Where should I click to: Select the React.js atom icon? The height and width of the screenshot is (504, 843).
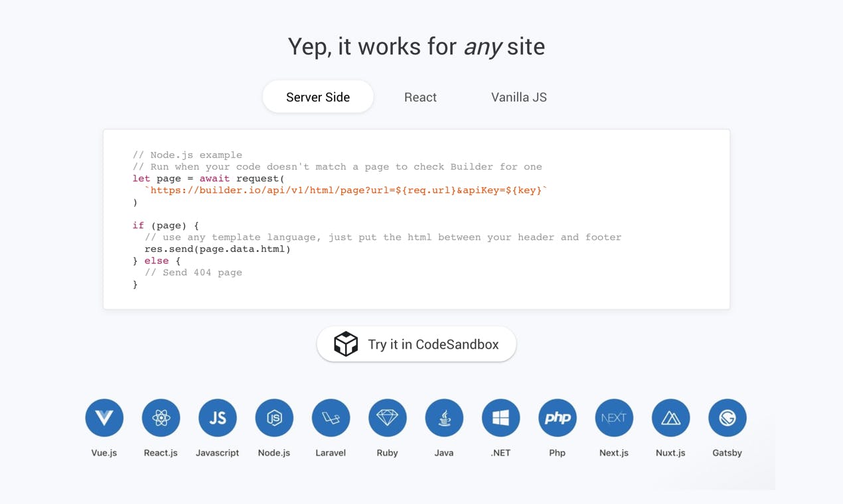click(161, 418)
